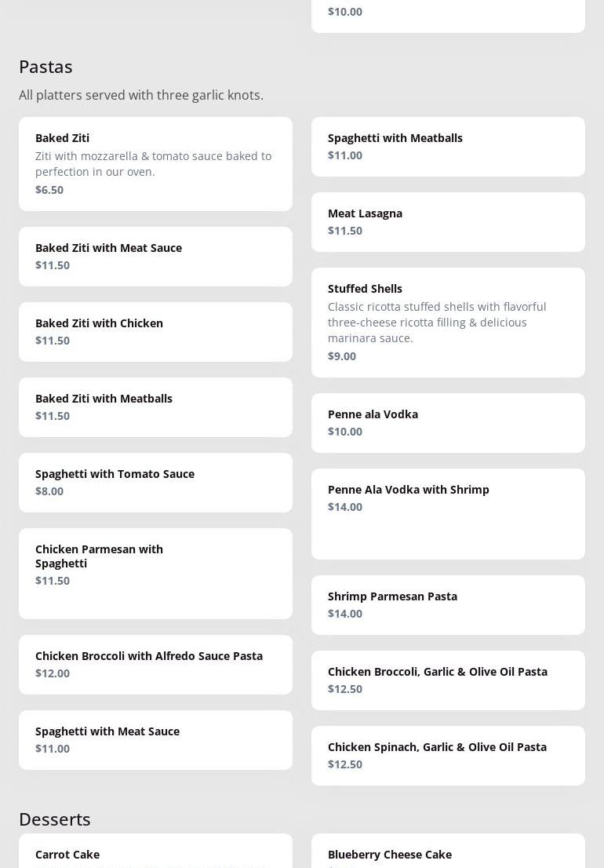604x868 pixels.
Task: Select Chicken Broccoli, Garlic & Olive Oil Pasta
Action: coord(448,680)
